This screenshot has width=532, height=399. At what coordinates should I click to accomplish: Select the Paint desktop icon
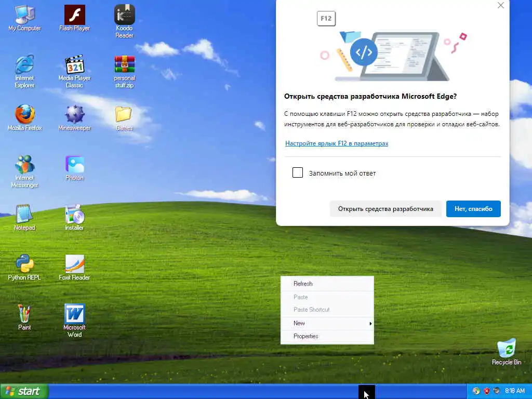24,317
